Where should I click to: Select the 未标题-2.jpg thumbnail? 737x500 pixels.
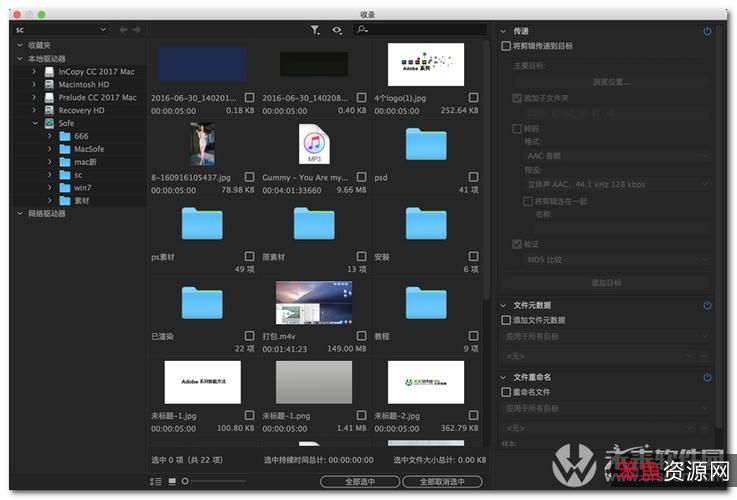(426, 382)
